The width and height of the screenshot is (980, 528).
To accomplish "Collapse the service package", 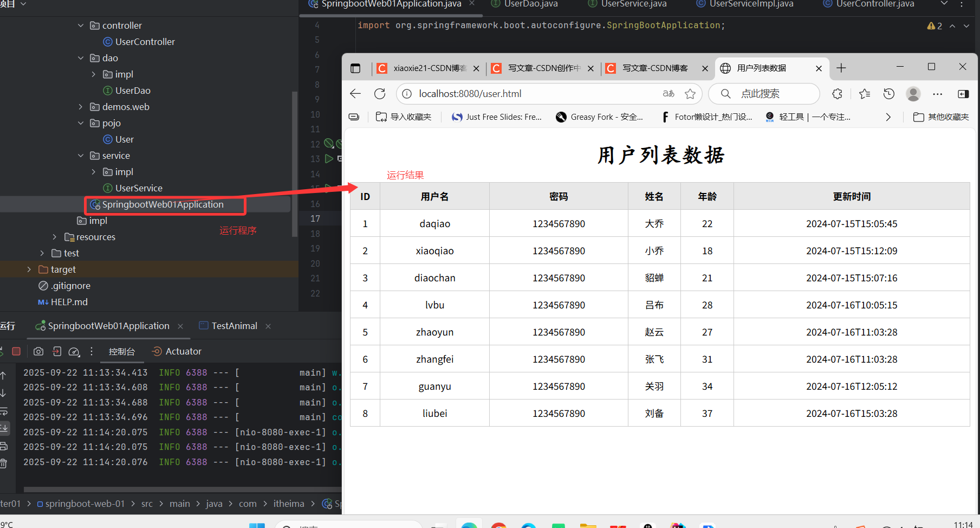I will [81, 156].
